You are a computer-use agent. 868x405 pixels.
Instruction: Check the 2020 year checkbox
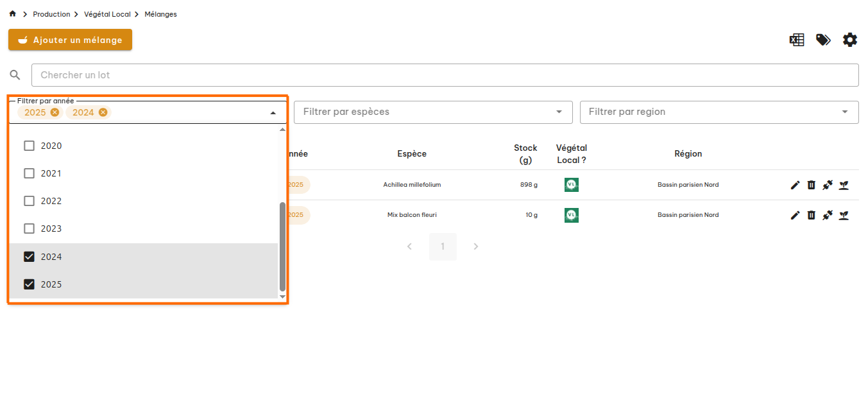[x=29, y=146]
